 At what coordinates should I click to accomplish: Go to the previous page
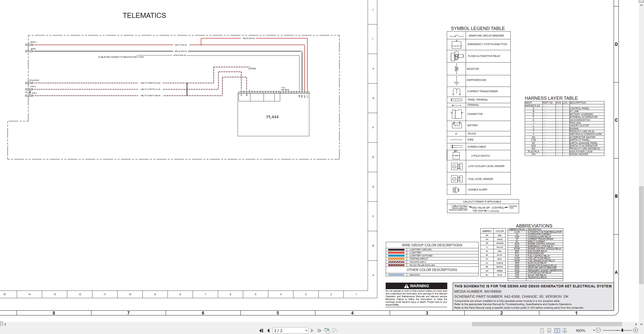click(268, 330)
